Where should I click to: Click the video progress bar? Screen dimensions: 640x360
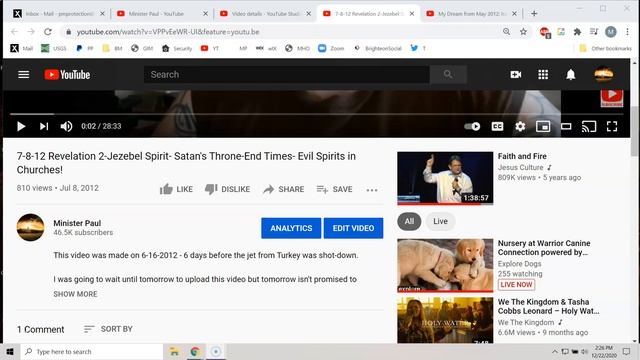click(316, 114)
